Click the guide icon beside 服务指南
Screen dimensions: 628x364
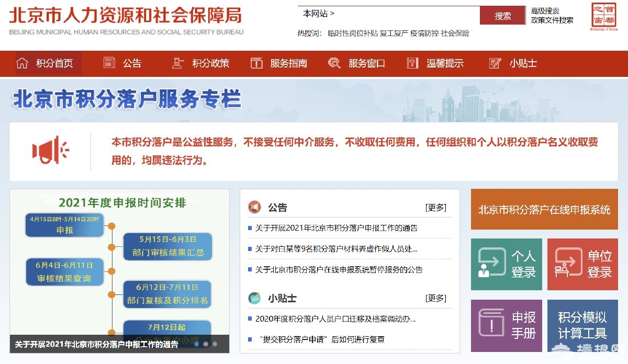(256, 63)
